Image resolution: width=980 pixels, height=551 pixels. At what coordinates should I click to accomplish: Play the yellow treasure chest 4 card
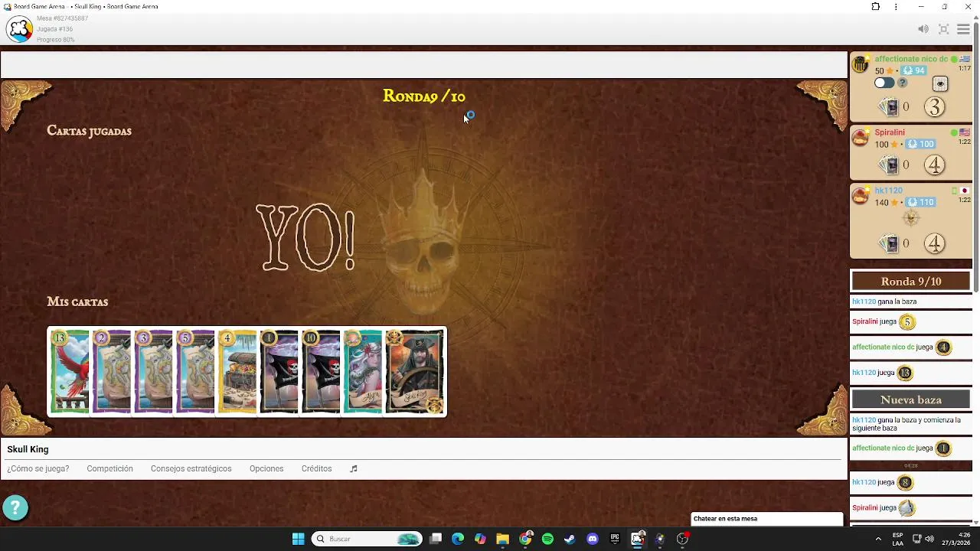click(237, 372)
